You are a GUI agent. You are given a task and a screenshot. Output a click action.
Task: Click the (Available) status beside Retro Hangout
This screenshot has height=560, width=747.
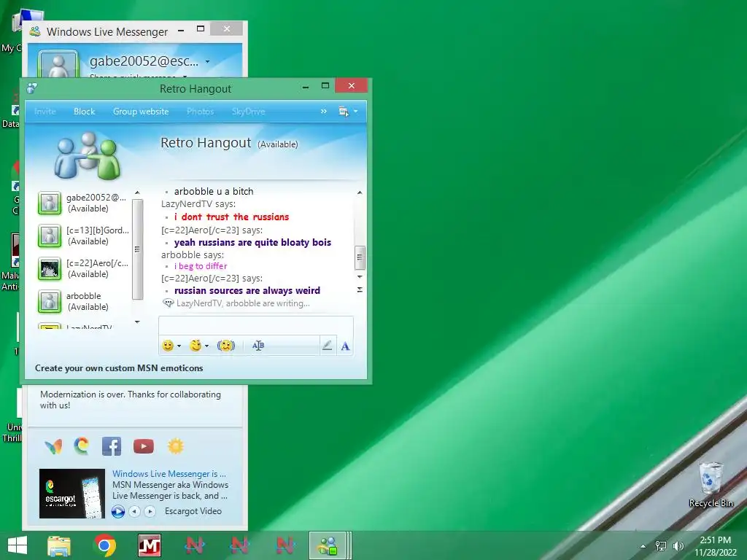pyautogui.click(x=278, y=144)
